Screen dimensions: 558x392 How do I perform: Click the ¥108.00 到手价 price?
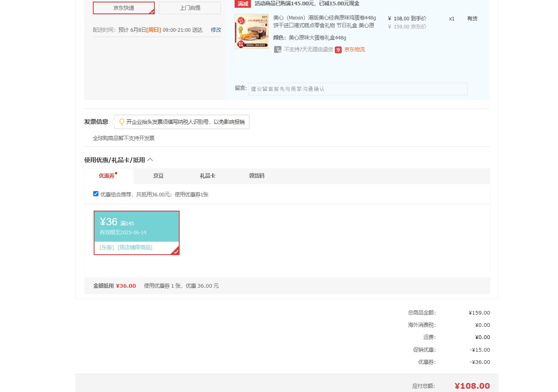tap(407, 19)
